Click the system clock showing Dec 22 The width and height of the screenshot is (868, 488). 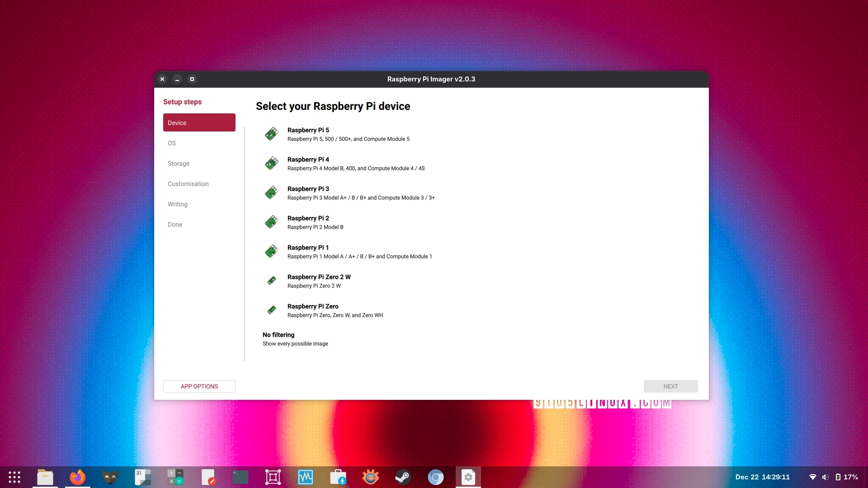[x=762, y=477]
